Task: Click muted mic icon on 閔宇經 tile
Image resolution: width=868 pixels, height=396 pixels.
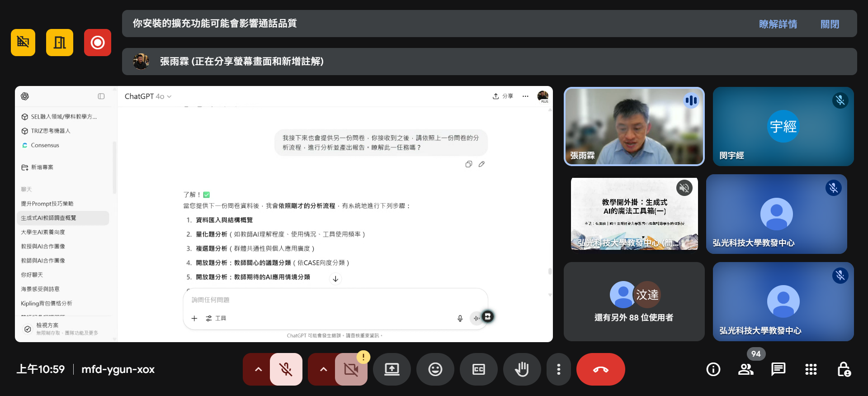Action: [840, 100]
